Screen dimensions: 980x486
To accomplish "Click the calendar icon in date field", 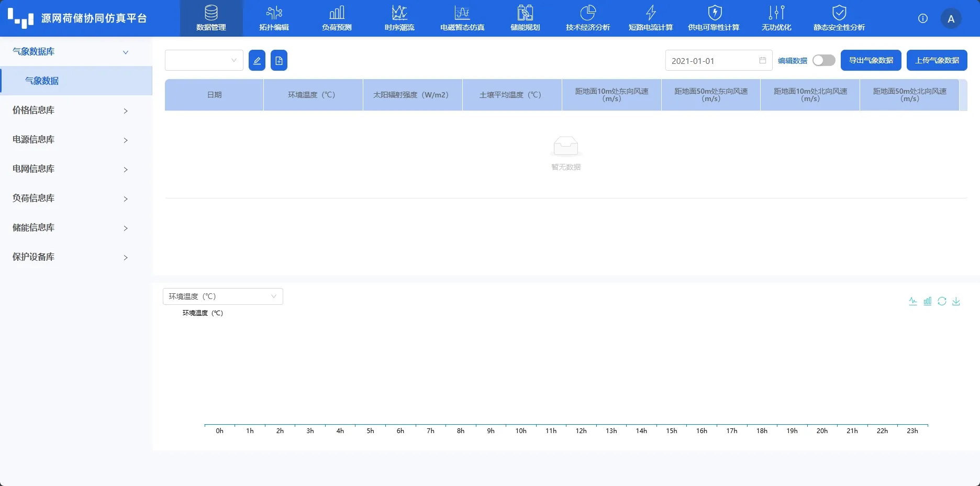I will [x=763, y=60].
